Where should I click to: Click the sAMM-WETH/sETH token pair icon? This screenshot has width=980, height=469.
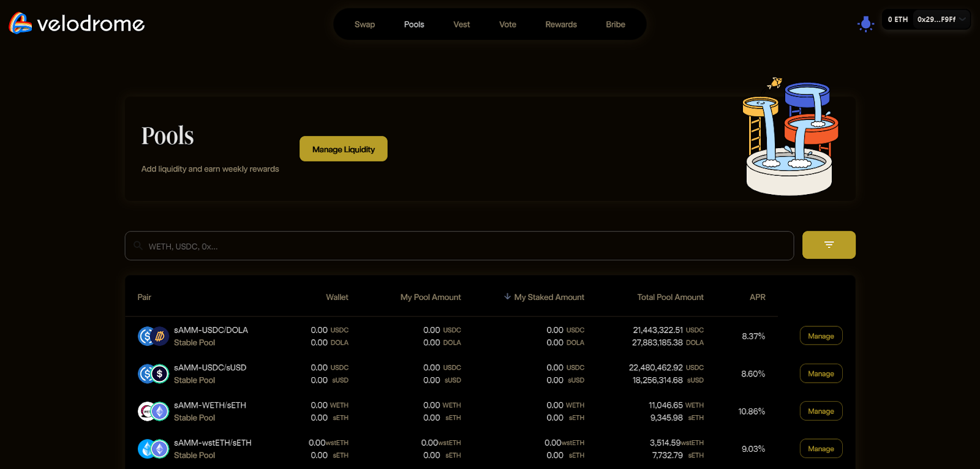153,411
